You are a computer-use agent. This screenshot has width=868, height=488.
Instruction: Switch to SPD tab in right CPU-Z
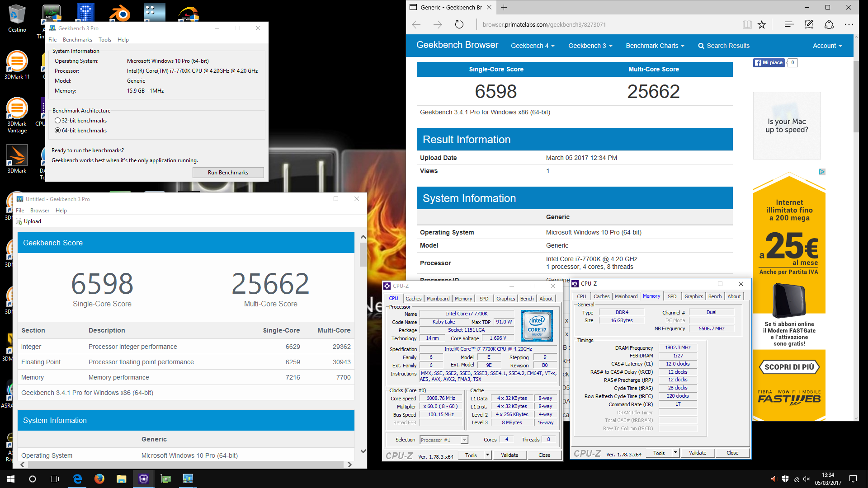point(672,296)
